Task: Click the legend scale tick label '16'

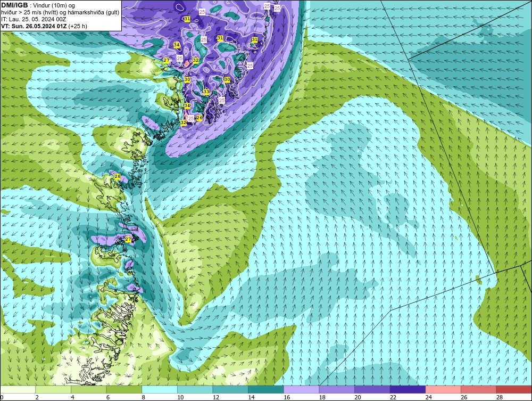Action: click(x=287, y=397)
